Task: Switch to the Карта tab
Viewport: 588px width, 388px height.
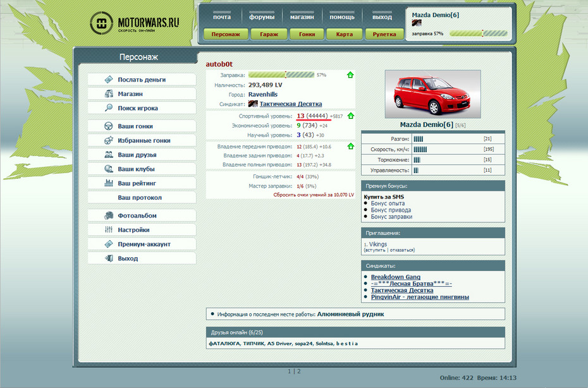Action: click(344, 34)
